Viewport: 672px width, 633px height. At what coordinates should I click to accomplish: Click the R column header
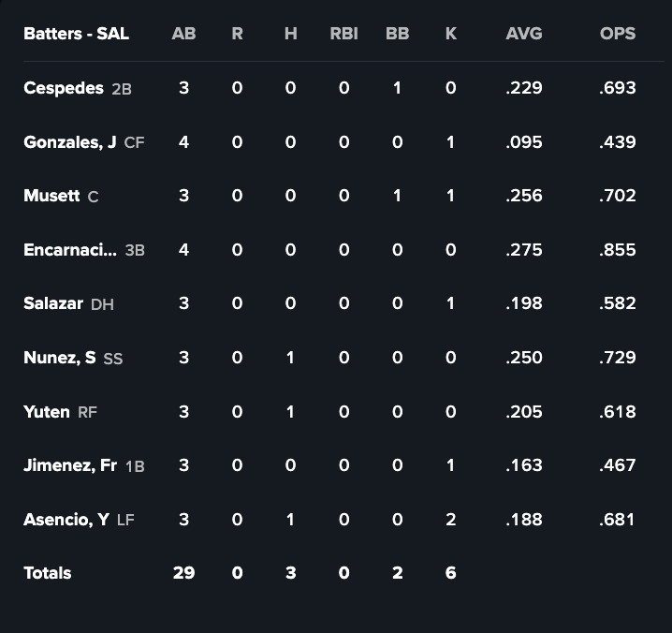(237, 34)
